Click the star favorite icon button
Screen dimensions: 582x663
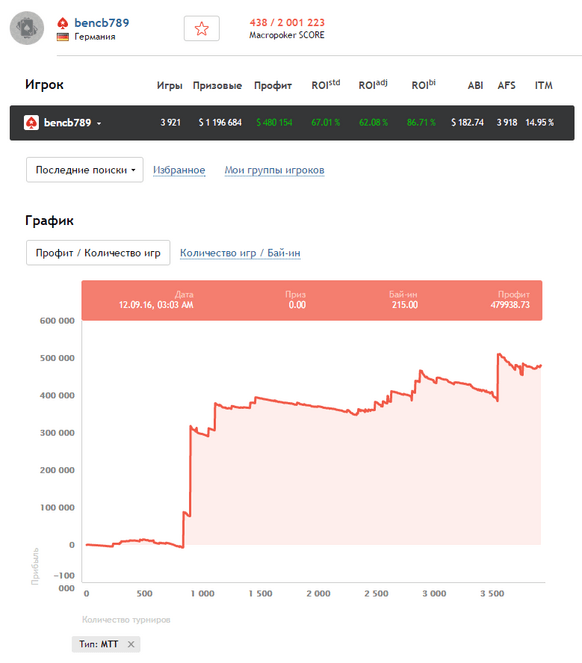[201, 28]
